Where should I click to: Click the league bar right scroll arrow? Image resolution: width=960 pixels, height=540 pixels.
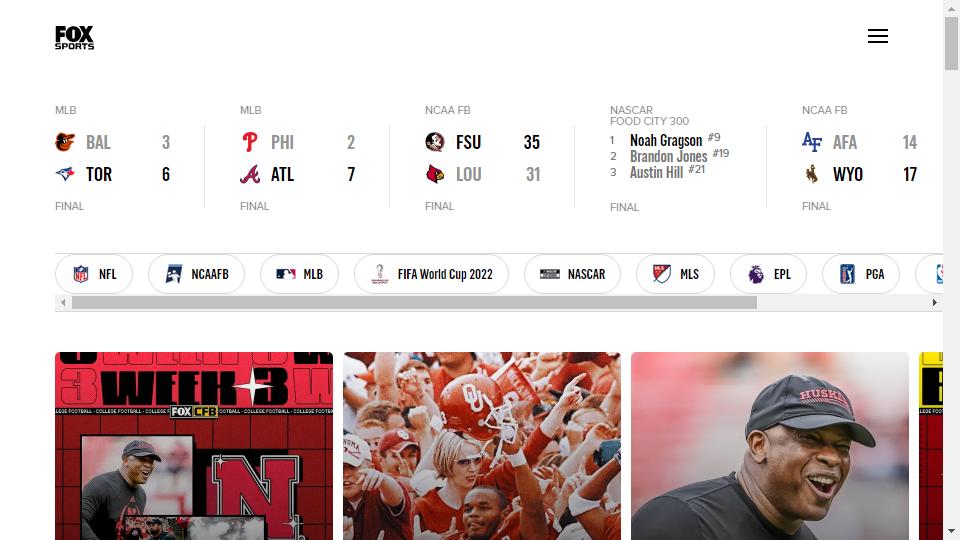[x=934, y=302]
